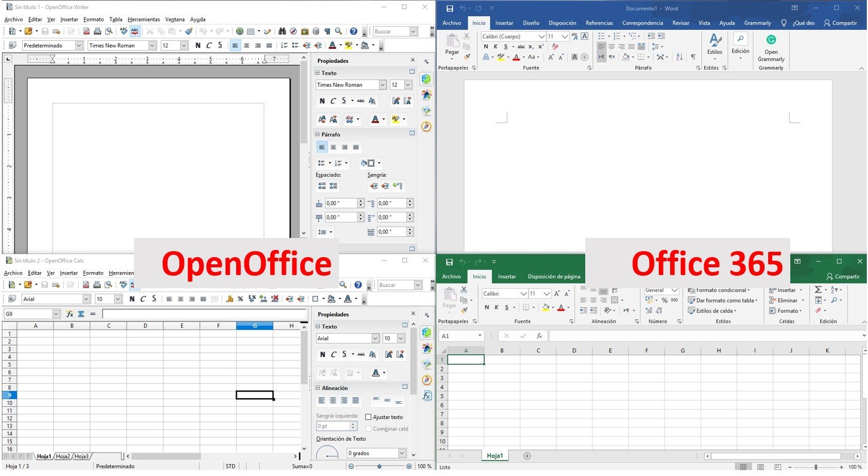The width and height of the screenshot is (868, 476).
Task: Toggle italic (C) in the Writer formatting toolbar
Action: click(x=209, y=45)
